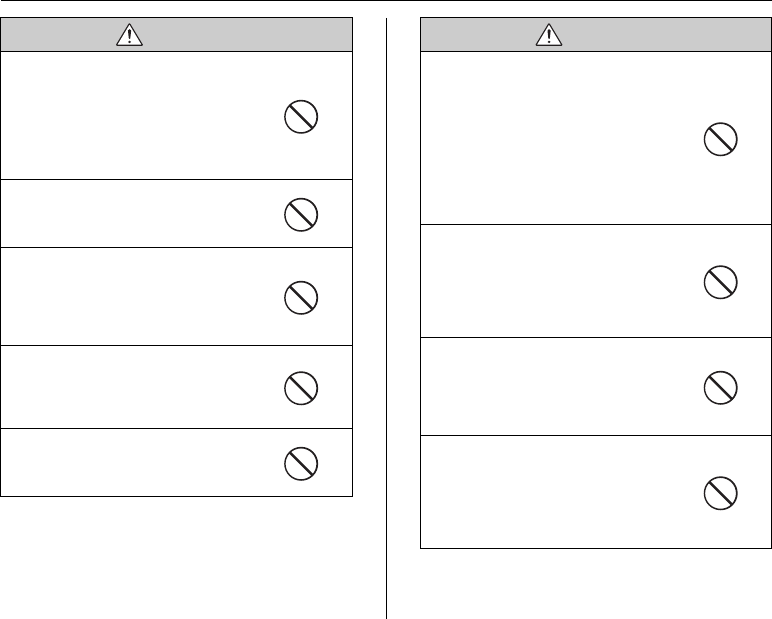Click the gray header bar of the right table

tap(650, 36)
